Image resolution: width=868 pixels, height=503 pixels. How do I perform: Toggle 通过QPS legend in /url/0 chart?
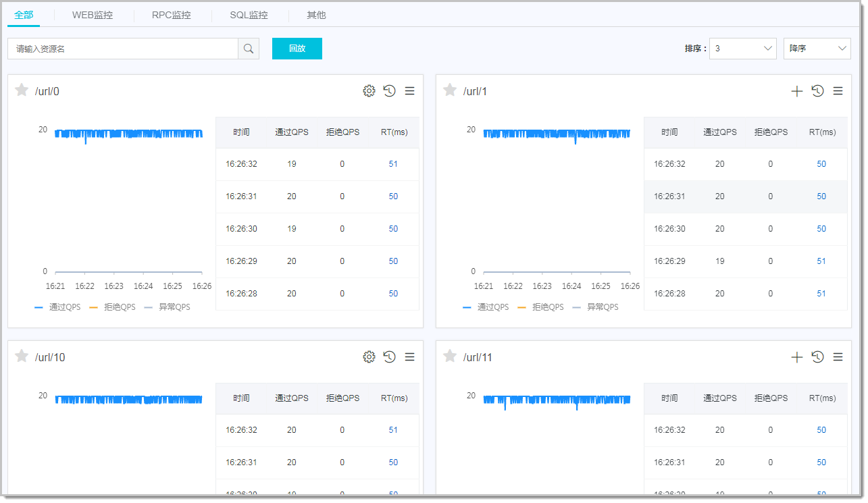click(x=57, y=307)
